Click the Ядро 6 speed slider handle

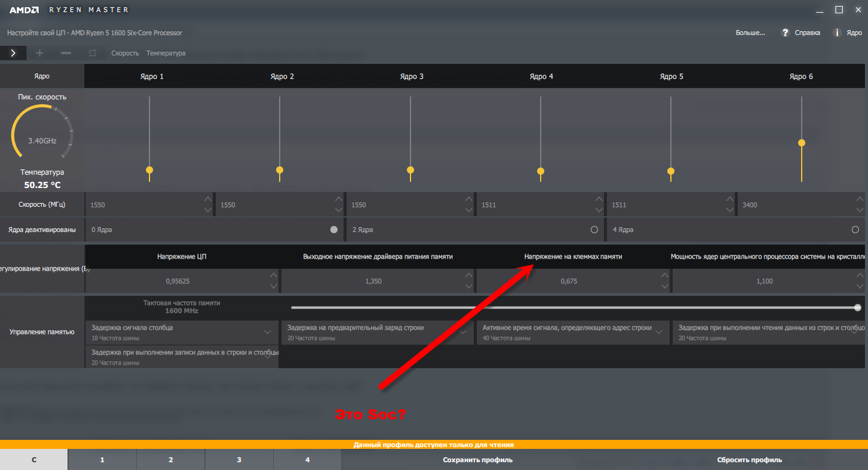tap(802, 143)
